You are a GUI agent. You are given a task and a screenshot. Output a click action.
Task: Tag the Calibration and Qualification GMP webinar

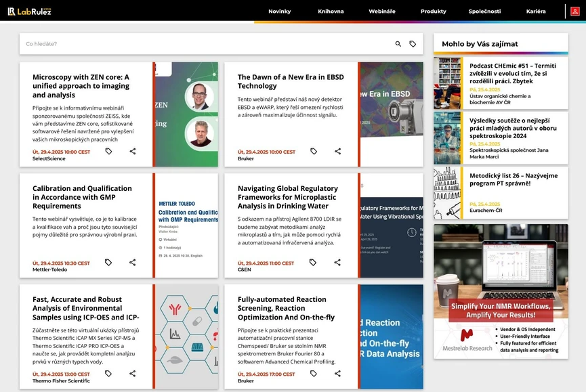(108, 263)
